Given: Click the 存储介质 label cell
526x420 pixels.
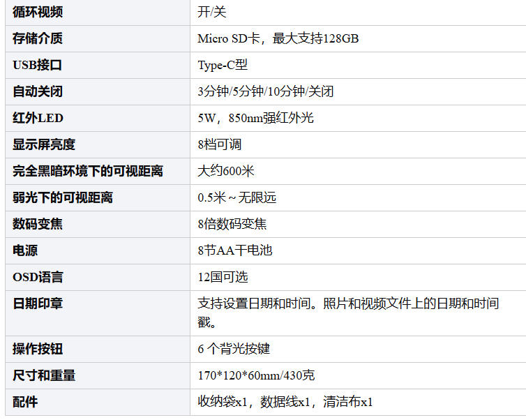Looking at the screenshot, I should [x=38, y=38].
